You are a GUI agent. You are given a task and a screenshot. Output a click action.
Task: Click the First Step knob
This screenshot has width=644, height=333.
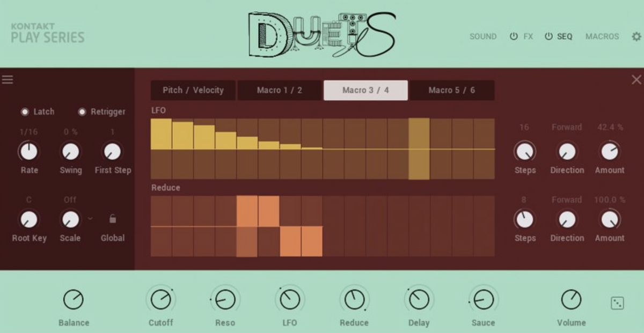(x=112, y=152)
